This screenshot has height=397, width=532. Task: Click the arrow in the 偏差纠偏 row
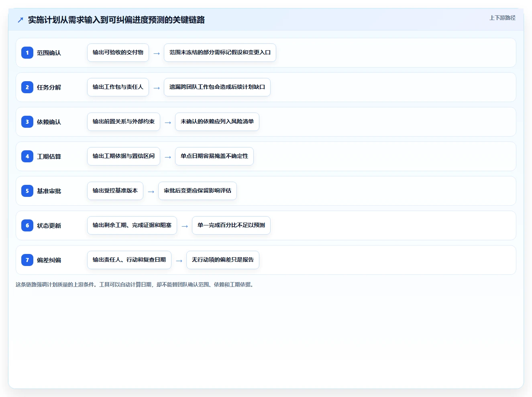tap(179, 261)
